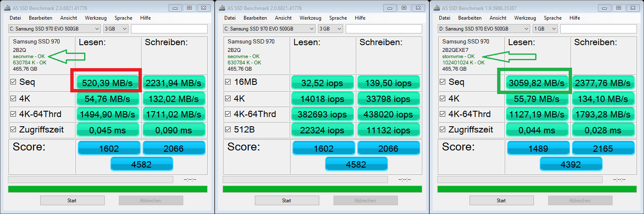
Task: Click the empty text field in leftmost window
Action: point(169,29)
